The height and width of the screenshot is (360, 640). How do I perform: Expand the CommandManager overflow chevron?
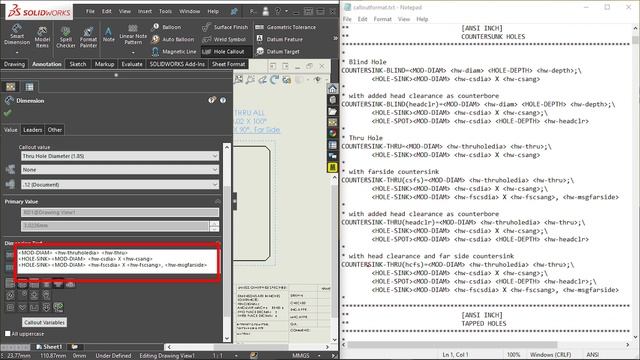pyautogui.click(x=335, y=38)
